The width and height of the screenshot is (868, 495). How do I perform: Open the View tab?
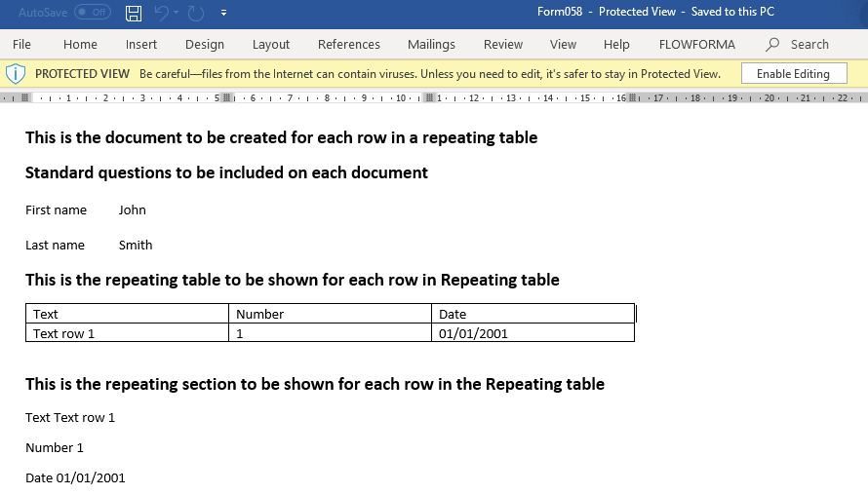coord(563,44)
